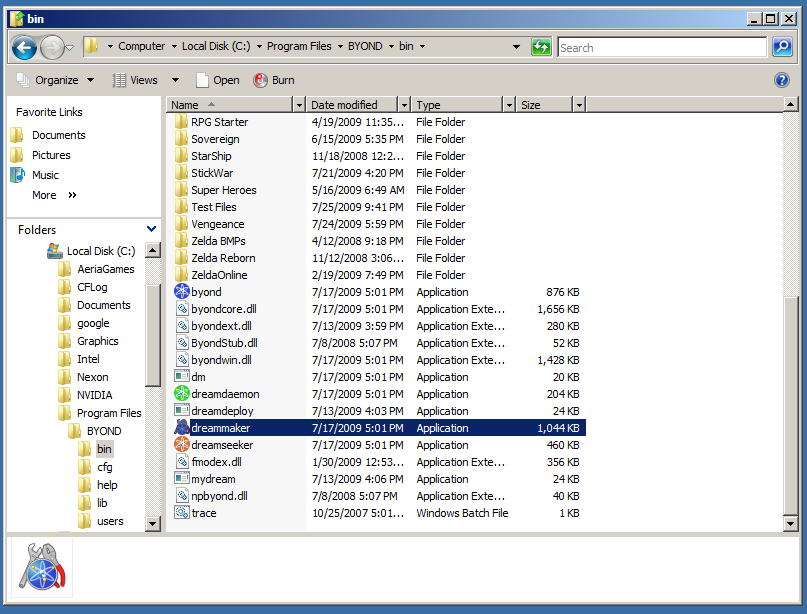Click the dreammaker file icon
This screenshot has width=807, height=614.
(182, 428)
